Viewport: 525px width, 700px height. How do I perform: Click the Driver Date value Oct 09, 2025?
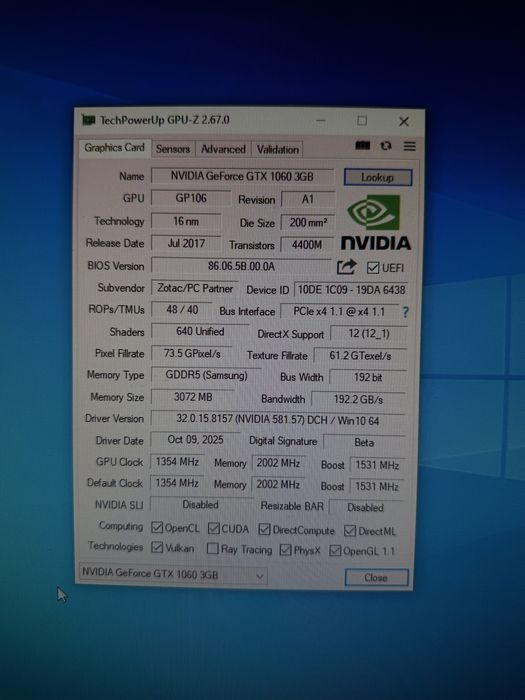point(195,440)
